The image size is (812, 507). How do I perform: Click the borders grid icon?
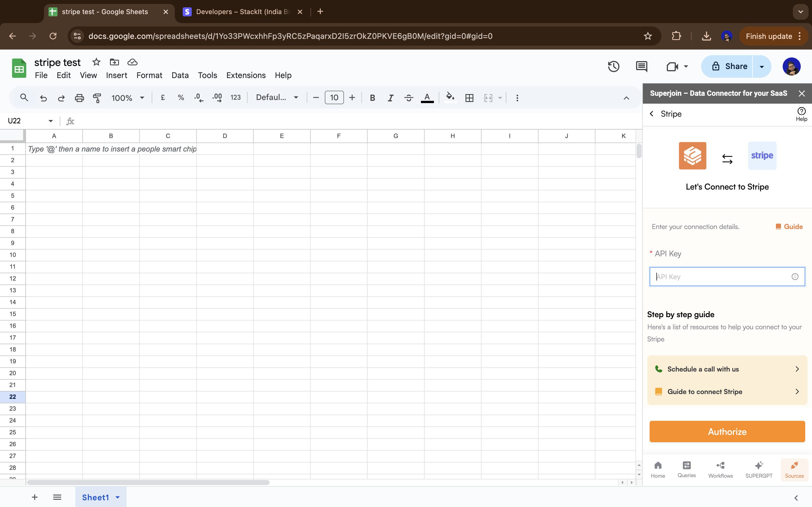coord(469,98)
